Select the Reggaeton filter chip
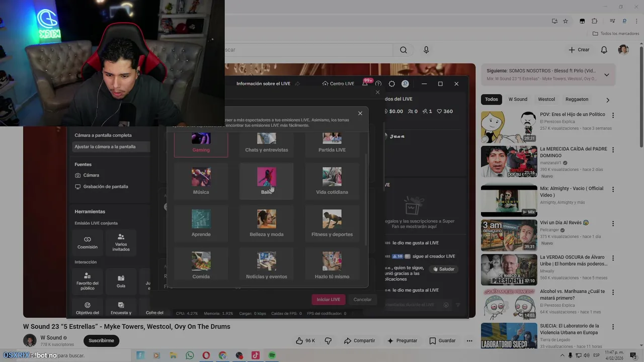Image resolution: width=644 pixels, height=362 pixels. [577, 100]
